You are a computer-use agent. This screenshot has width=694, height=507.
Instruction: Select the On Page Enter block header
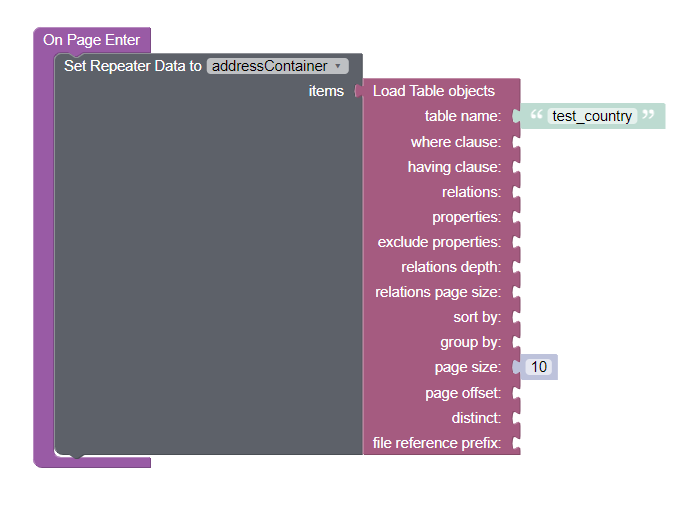point(91,40)
